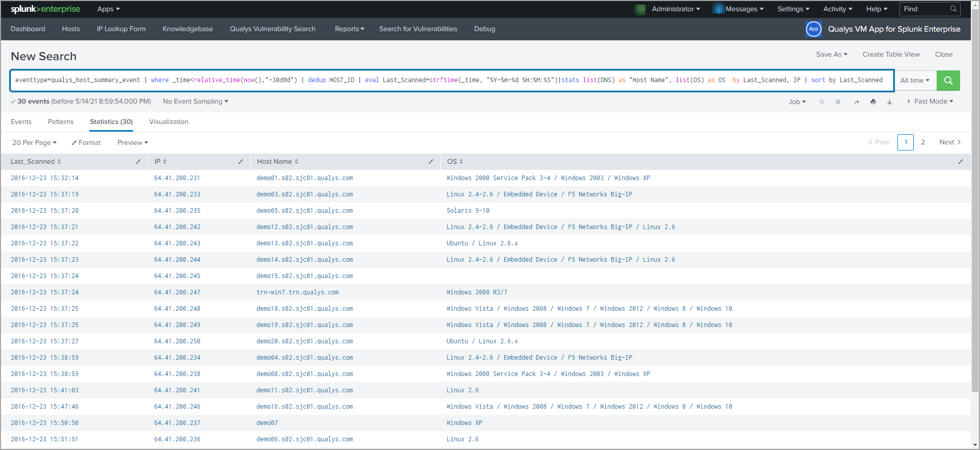Switch to the Visualization tab
Viewport: 980px width, 450px height.
tap(169, 122)
